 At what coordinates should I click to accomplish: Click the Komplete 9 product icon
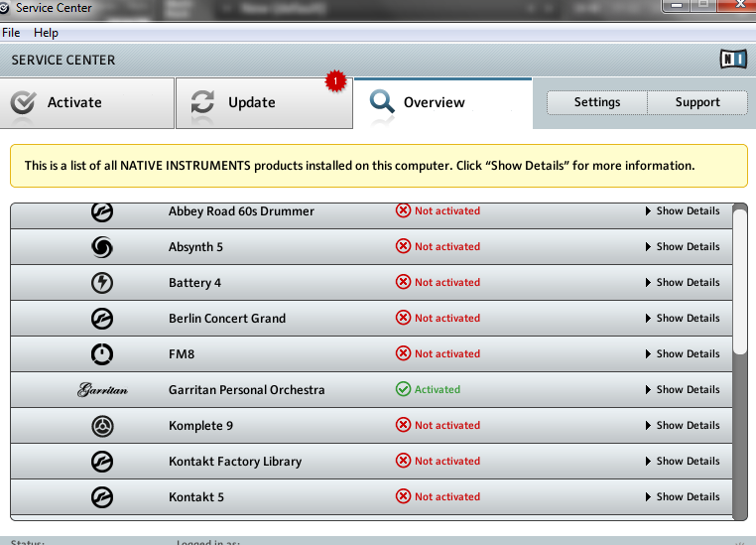(x=102, y=426)
